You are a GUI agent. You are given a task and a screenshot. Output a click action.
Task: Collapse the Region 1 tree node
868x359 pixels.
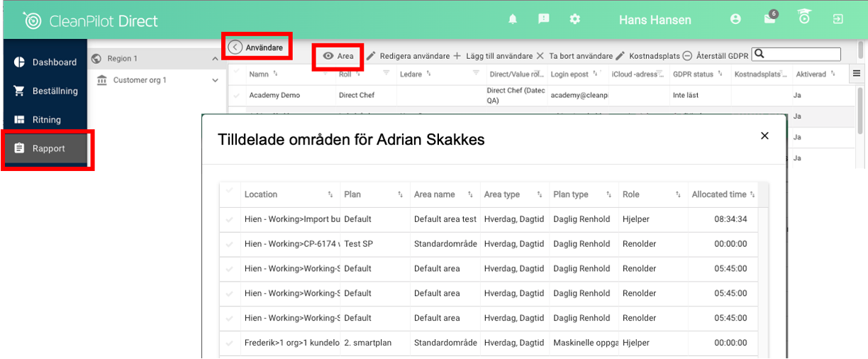[216, 59]
